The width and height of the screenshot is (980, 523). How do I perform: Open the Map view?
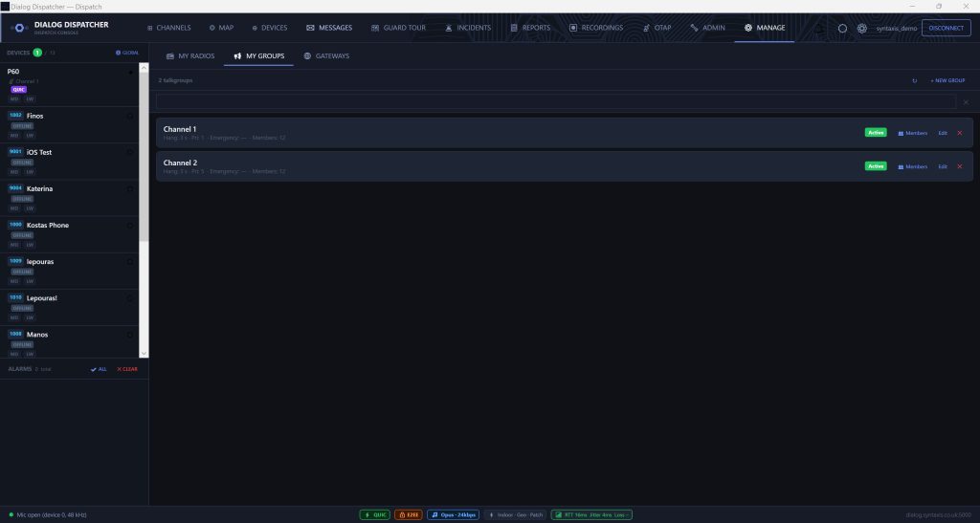coord(221,28)
